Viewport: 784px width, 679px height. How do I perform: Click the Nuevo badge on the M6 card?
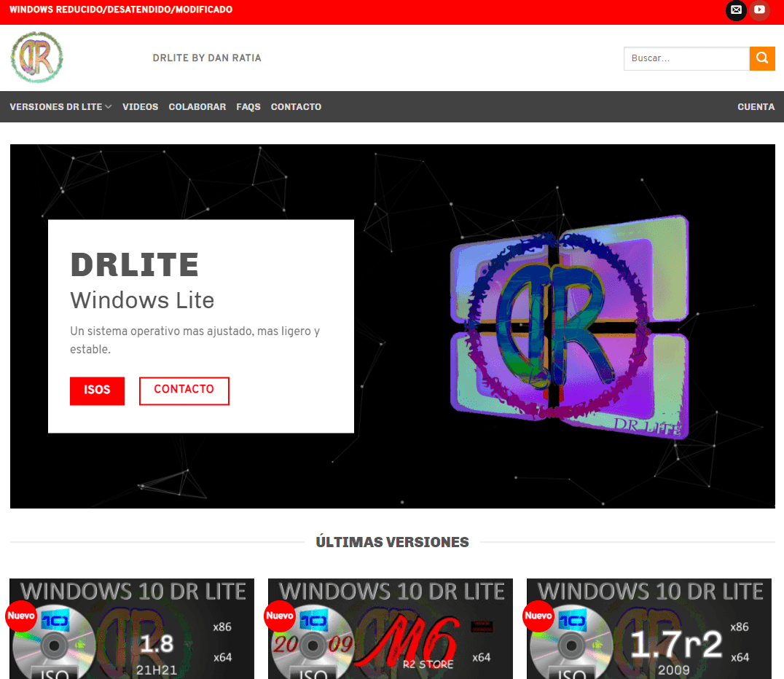[x=280, y=616]
